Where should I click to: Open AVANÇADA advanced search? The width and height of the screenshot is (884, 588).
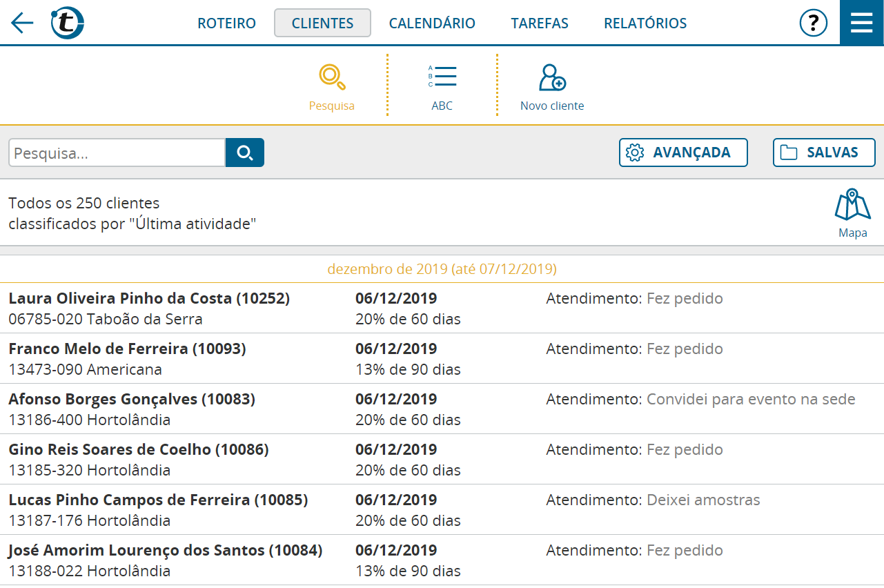(683, 153)
